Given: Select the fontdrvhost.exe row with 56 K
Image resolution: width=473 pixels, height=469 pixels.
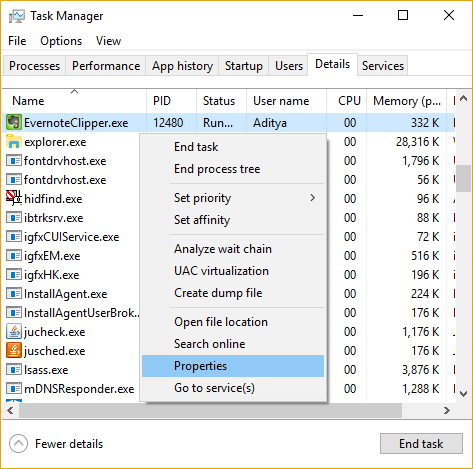Looking at the screenshot, I should (229, 180).
